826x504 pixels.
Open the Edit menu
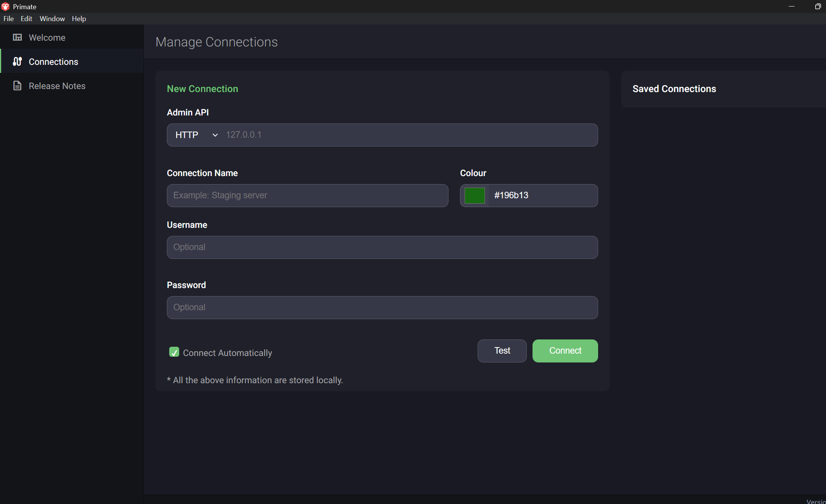click(26, 18)
